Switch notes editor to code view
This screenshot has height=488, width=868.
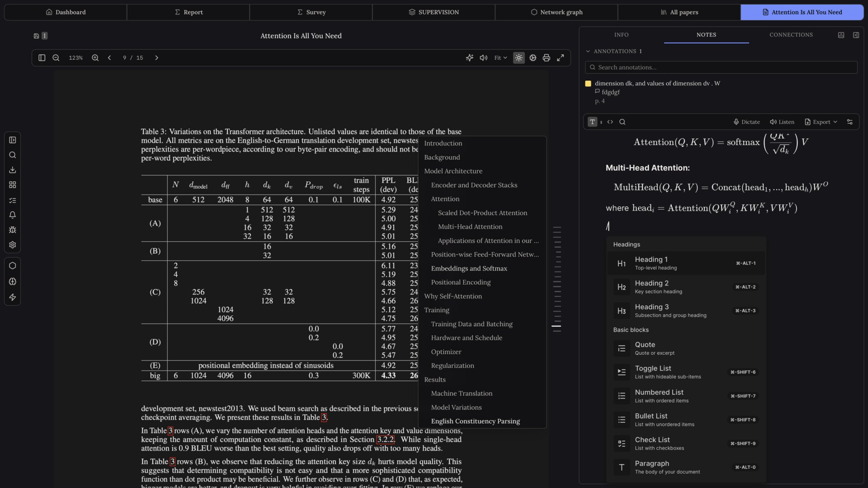(610, 122)
